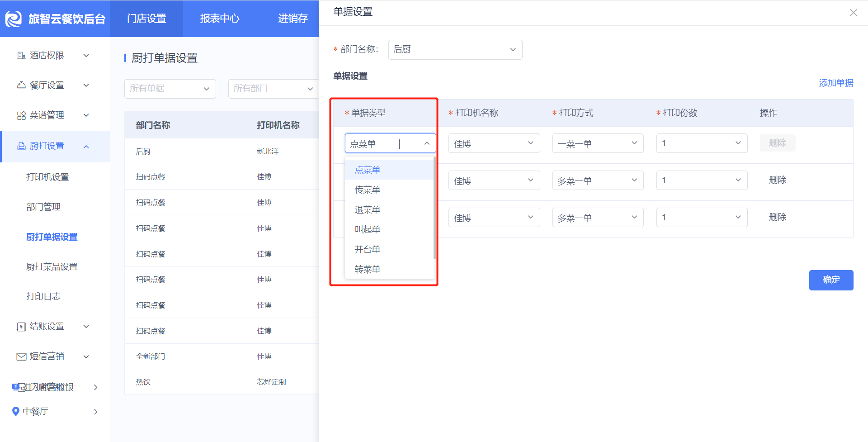The height and width of the screenshot is (442, 868).
Task: Open second row 多菜一单 dropdown
Action: click(x=598, y=181)
